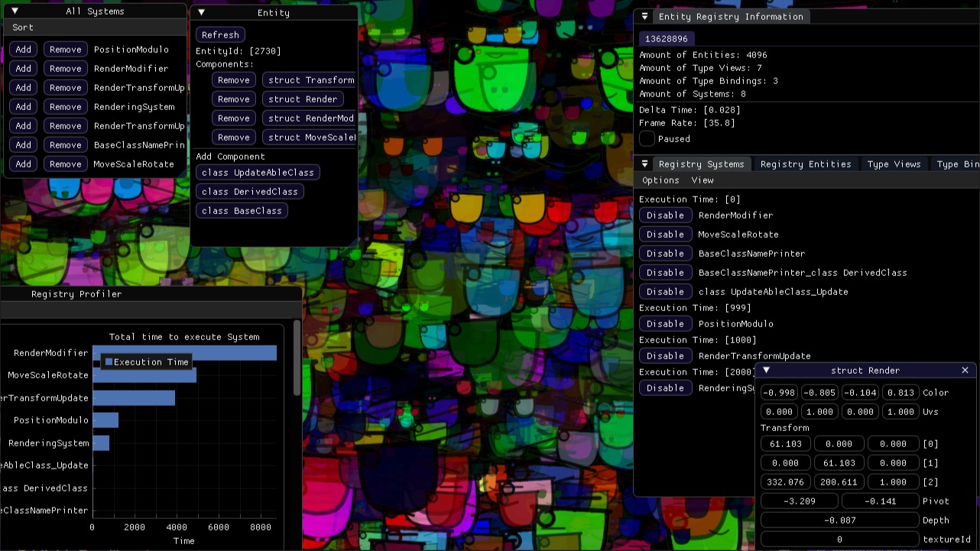
Task: Refresh the Entity window
Action: (x=221, y=34)
